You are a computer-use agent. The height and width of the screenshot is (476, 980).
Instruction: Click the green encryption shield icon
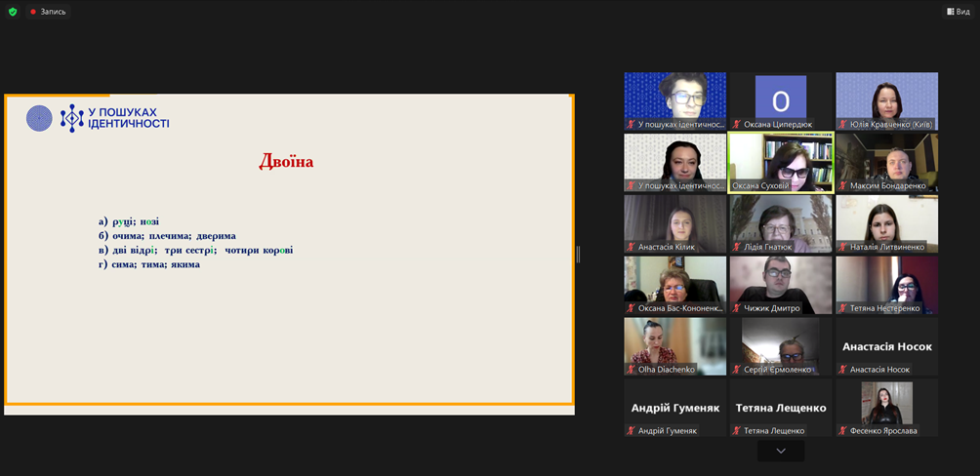[x=13, y=12]
